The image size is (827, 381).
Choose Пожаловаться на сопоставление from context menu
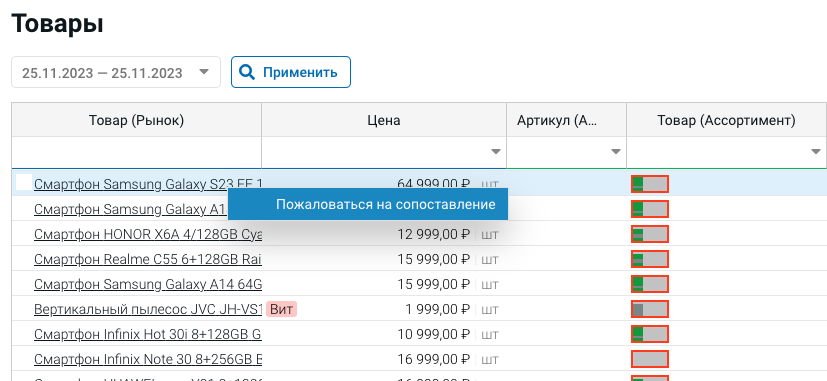pyautogui.click(x=386, y=204)
